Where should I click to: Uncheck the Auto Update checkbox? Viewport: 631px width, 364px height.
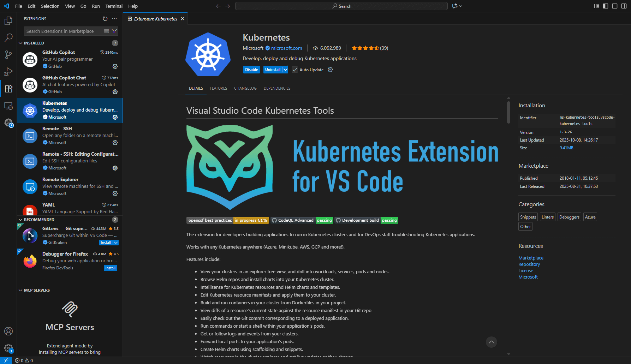pos(295,70)
